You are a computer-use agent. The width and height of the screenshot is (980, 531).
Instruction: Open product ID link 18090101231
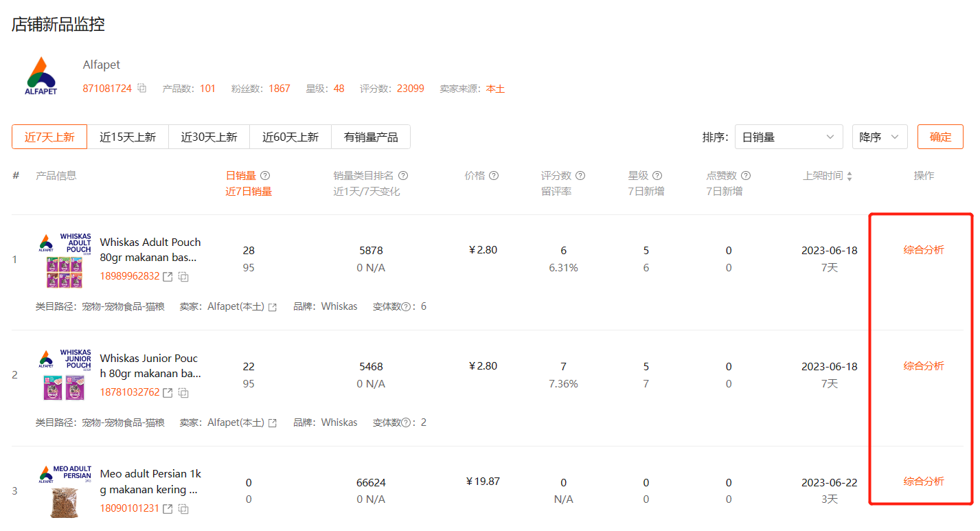pyautogui.click(x=129, y=509)
